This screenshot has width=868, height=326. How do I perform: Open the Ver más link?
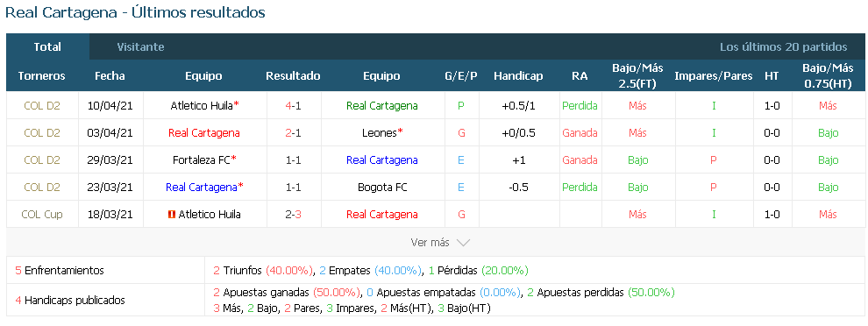pos(430,243)
